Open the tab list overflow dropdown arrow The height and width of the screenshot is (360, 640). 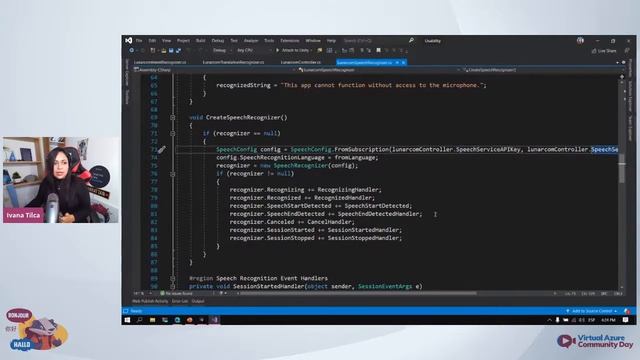click(x=617, y=62)
